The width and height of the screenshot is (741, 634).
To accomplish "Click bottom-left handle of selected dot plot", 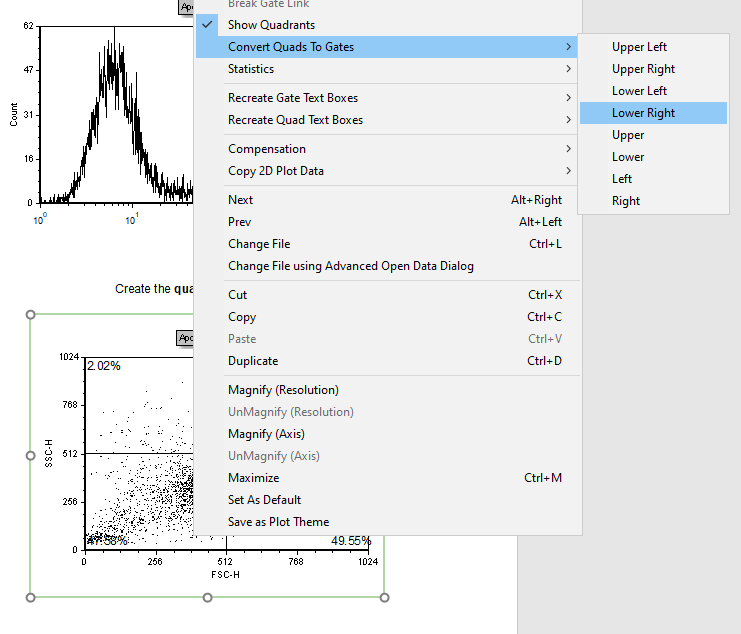I will (30, 598).
